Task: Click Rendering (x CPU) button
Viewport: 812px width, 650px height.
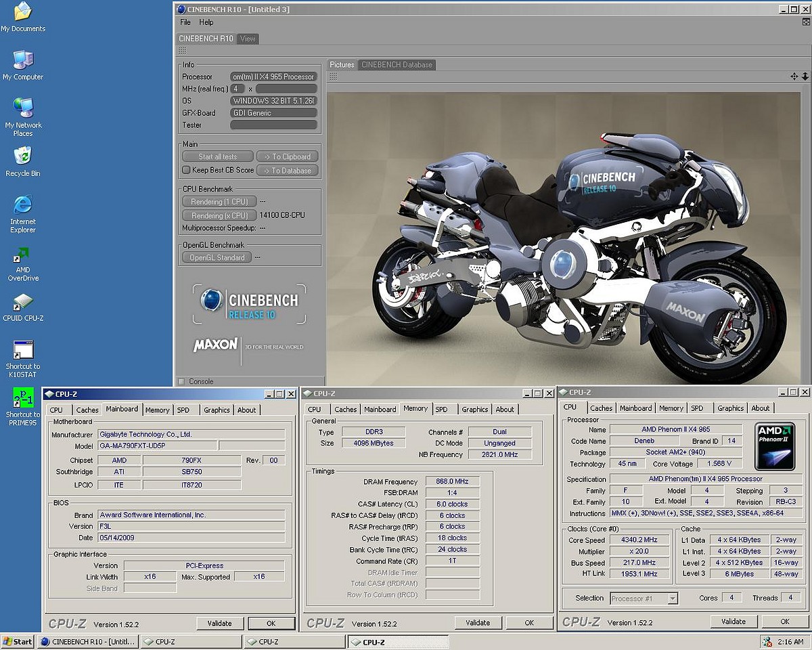Action: [x=219, y=215]
